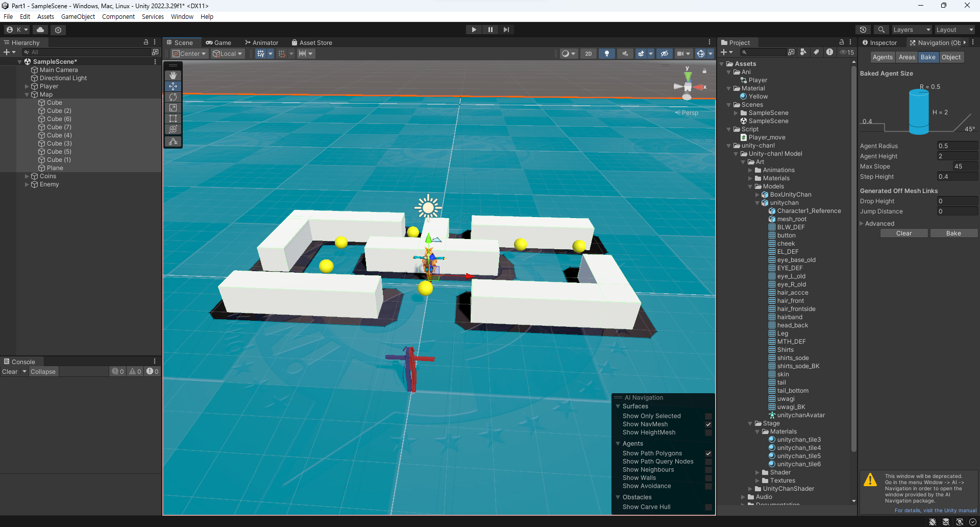The height and width of the screenshot is (527, 980).
Task: Click the Agent Radius input field
Action: tap(958, 146)
